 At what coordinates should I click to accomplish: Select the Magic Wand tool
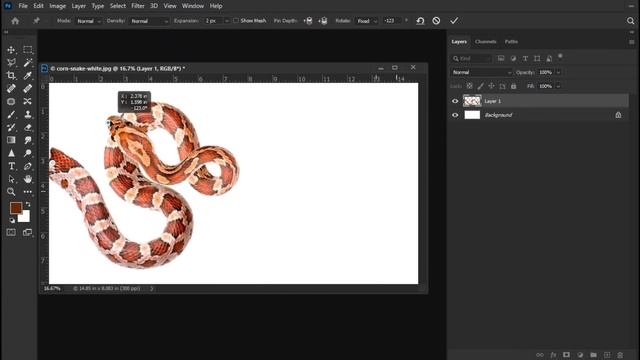(x=27, y=62)
